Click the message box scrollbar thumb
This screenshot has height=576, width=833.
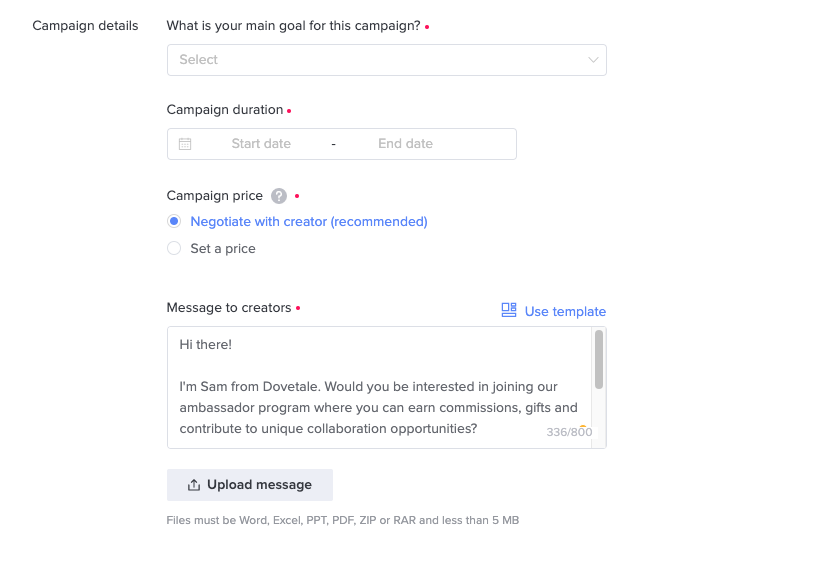[x=599, y=359]
